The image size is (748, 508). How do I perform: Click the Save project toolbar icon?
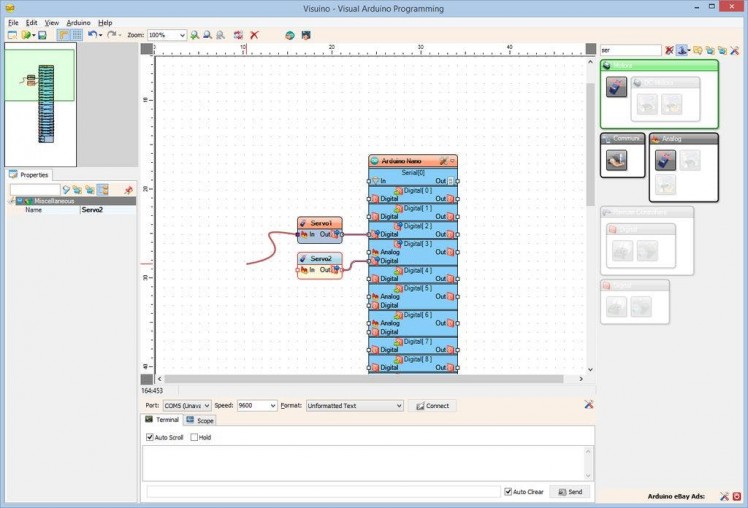pyautogui.click(x=42, y=35)
